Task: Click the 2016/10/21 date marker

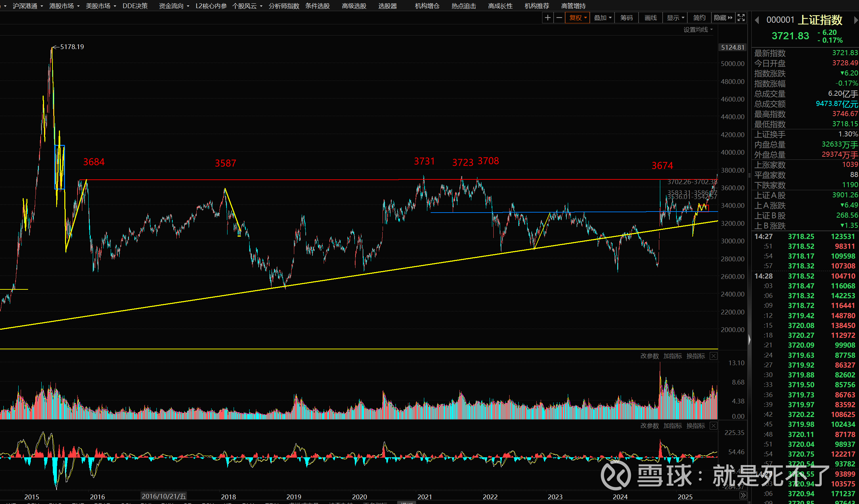Action: [164, 496]
